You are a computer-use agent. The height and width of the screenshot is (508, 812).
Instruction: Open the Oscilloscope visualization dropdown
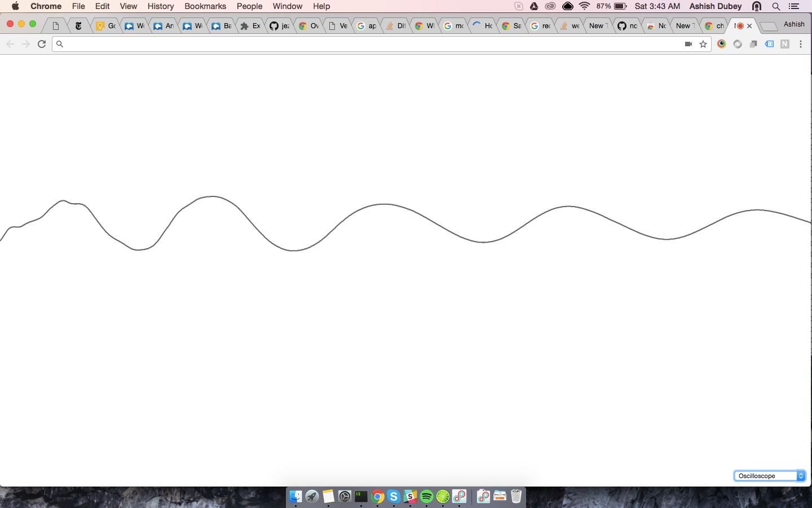(770, 476)
